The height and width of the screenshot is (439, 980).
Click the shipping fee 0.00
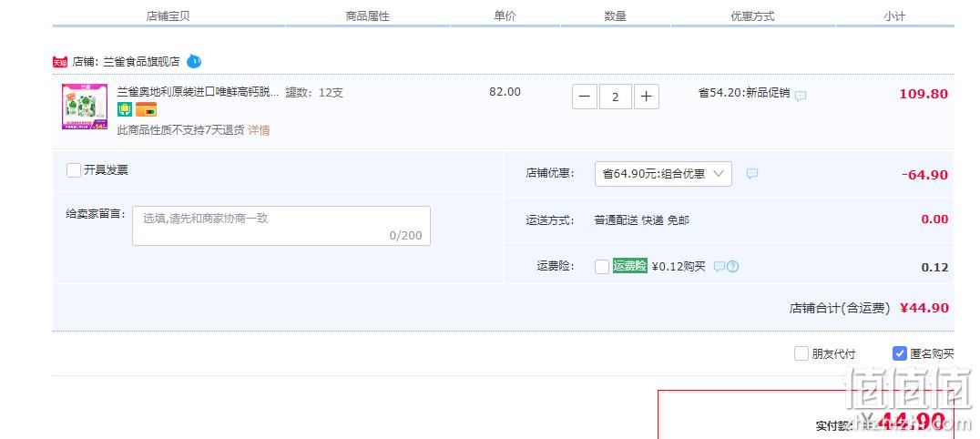[935, 219]
